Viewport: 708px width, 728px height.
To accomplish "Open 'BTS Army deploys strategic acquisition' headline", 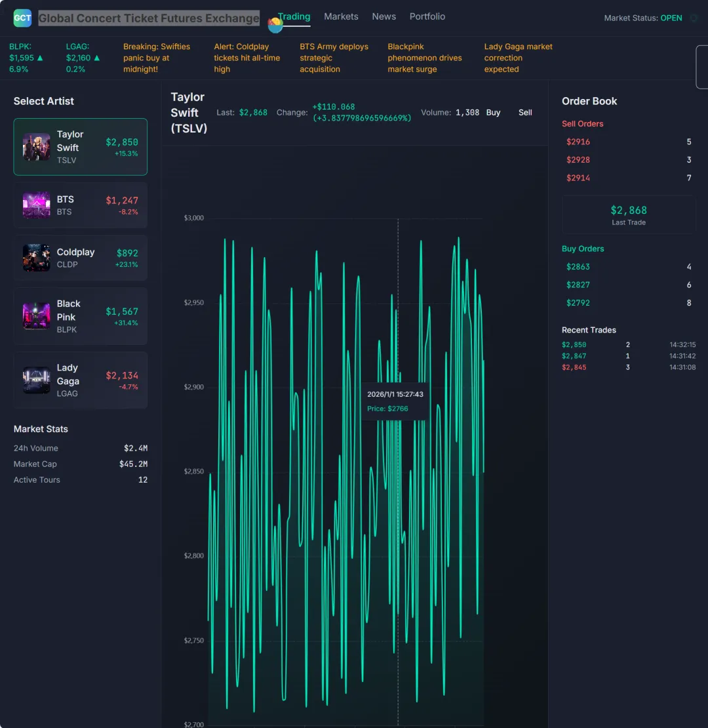I will 334,58.
